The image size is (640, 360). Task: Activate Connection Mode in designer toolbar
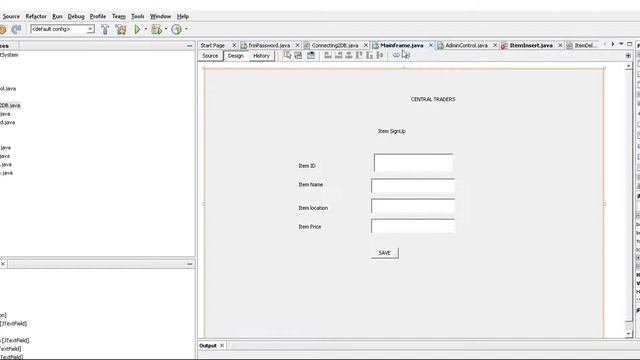click(x=298, y=55)
